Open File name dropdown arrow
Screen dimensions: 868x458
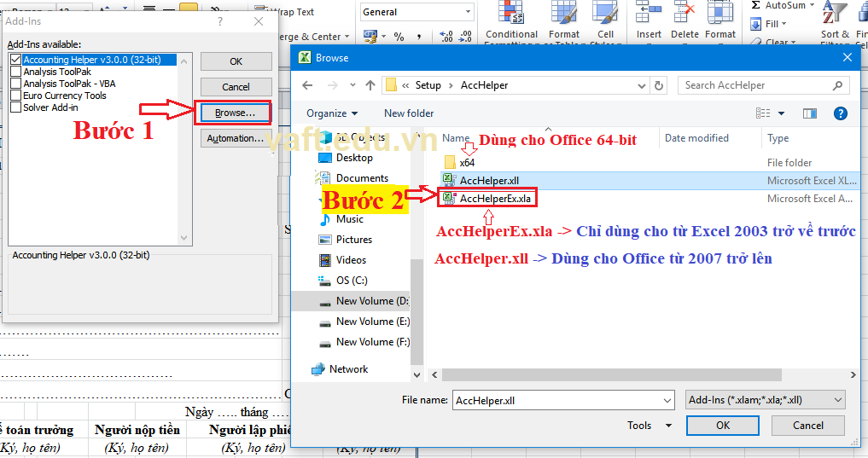click(667, 400)
